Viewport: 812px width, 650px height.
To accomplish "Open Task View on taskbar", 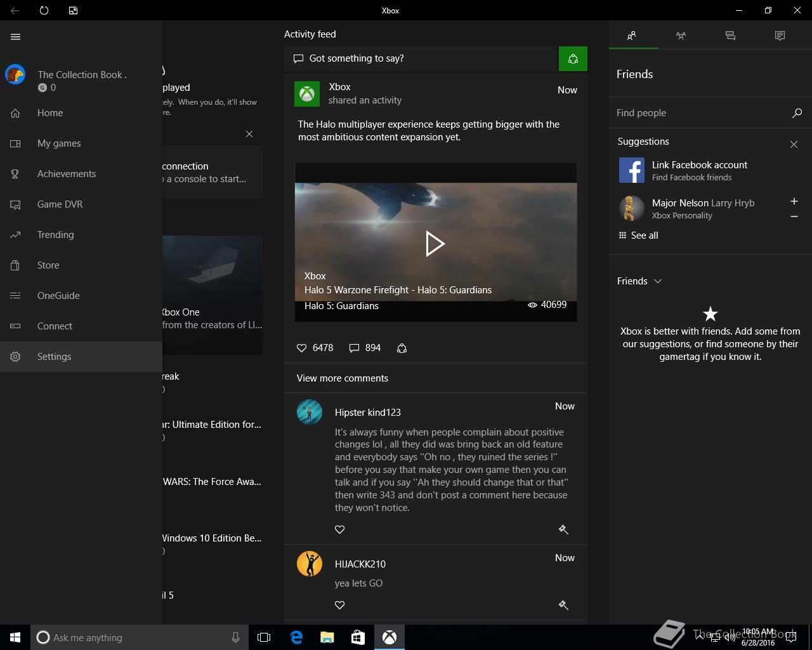I will click(x=264, y=637).
